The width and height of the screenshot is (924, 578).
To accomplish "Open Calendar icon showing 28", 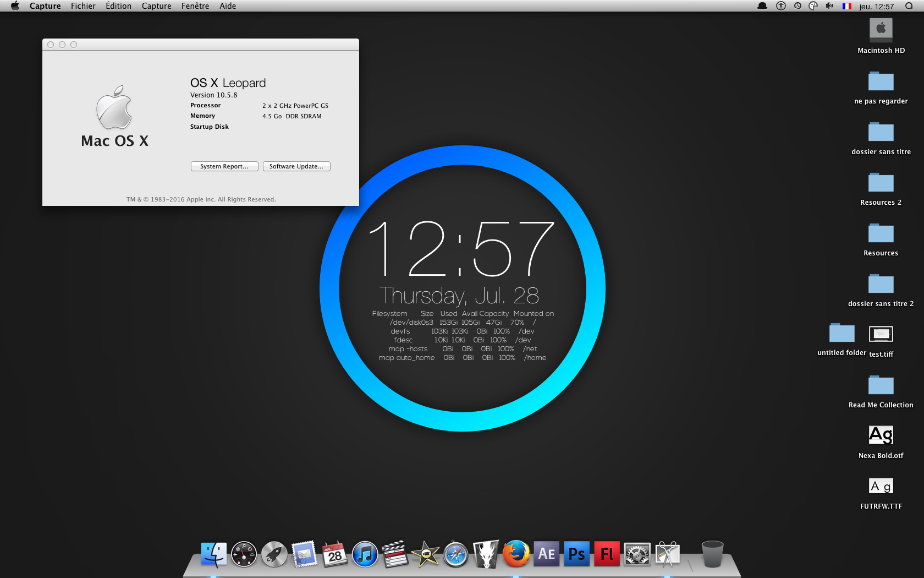I will 334,554.
